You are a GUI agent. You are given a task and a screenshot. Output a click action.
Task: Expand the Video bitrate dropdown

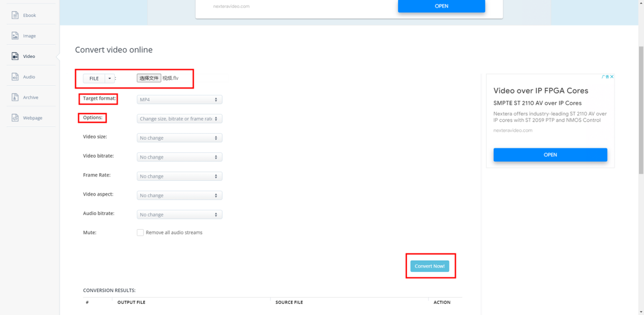tap(179, 157)
